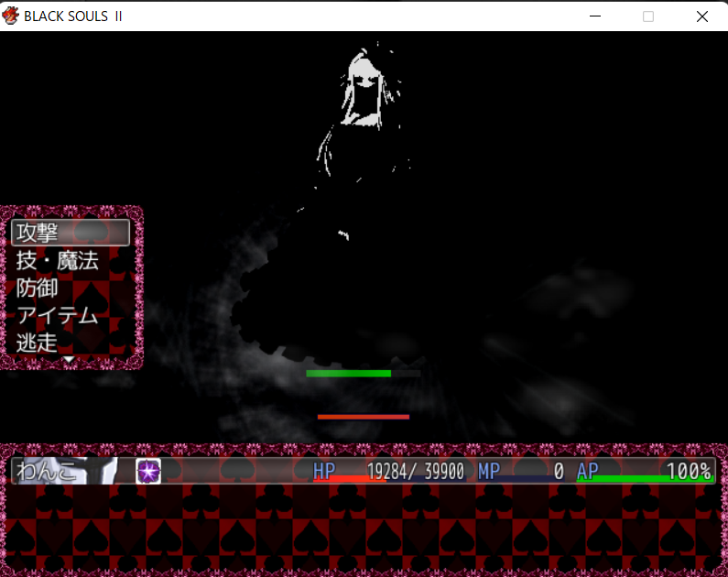Screen dimensions: 728x577
Task: Click the down arrow below the command list
Action: [69, 359]
